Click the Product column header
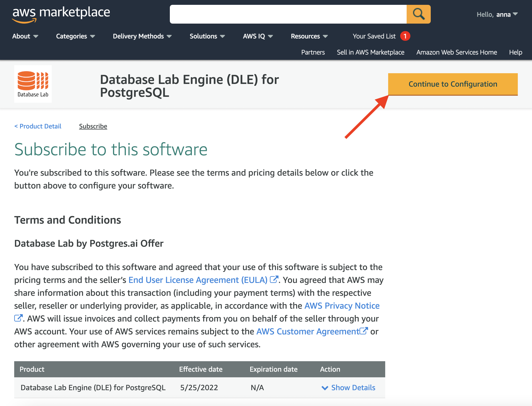 click(x=32, y=369)
